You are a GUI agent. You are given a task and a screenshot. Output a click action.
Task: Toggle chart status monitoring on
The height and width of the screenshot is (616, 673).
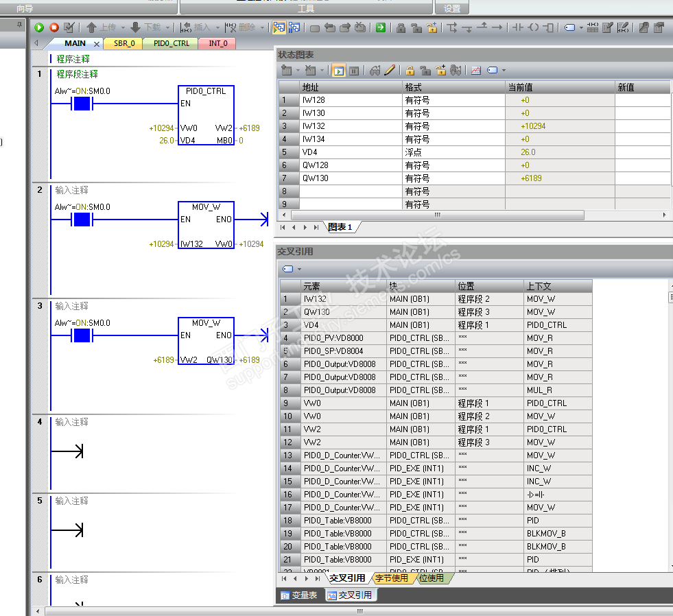coord(339,70)
